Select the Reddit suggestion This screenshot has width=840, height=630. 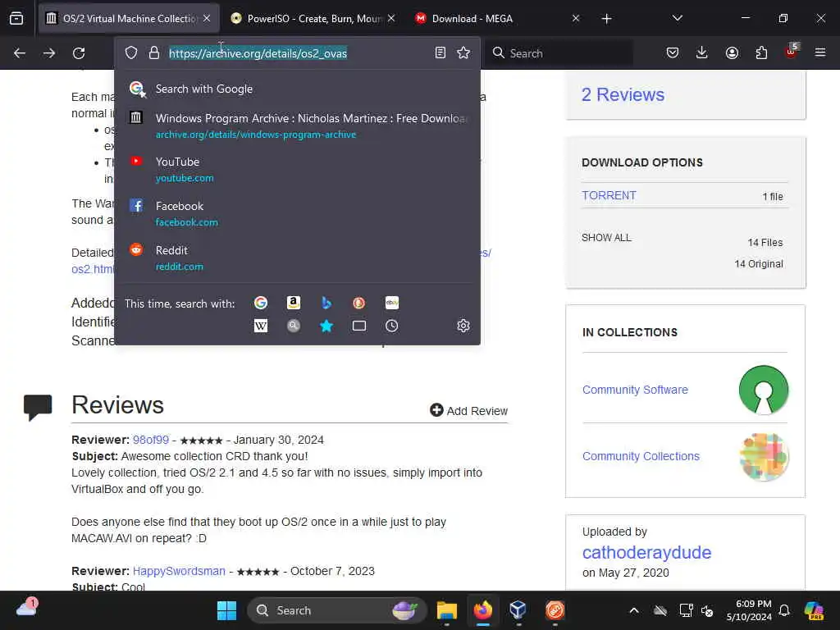coord(296,258)
